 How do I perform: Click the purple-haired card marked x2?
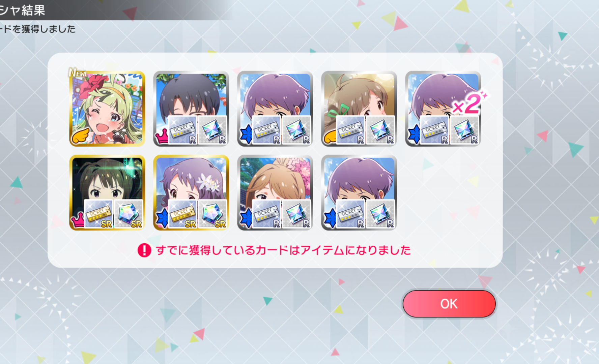(443, 109)
